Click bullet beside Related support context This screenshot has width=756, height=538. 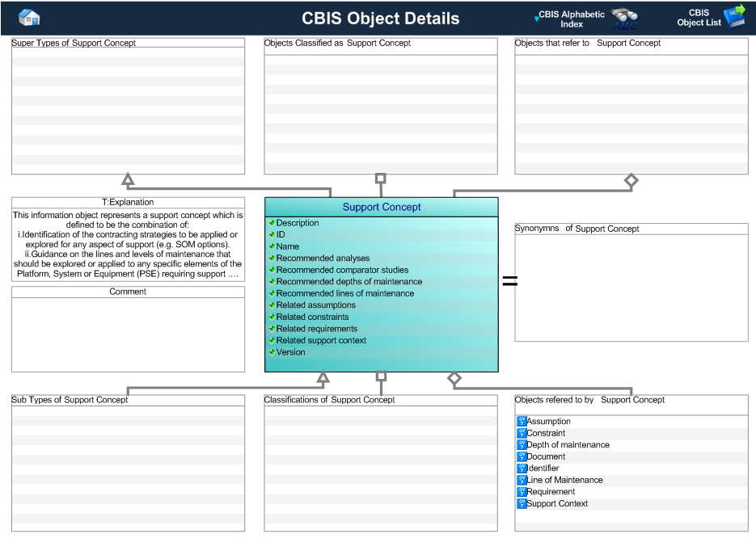(272, 340)
